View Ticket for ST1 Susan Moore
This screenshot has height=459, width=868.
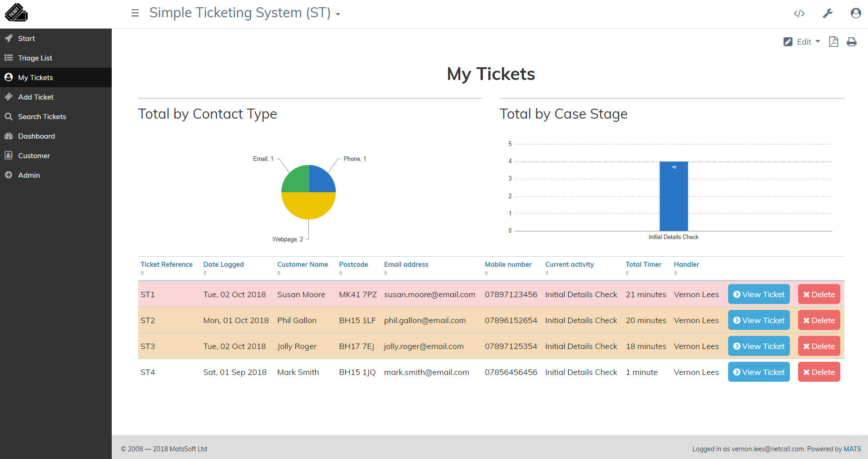759,294
